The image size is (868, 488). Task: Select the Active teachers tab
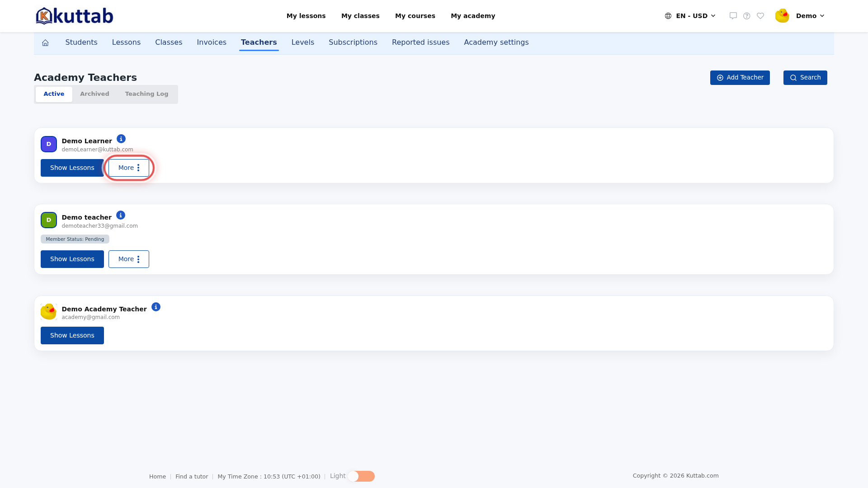click(54, 94)
